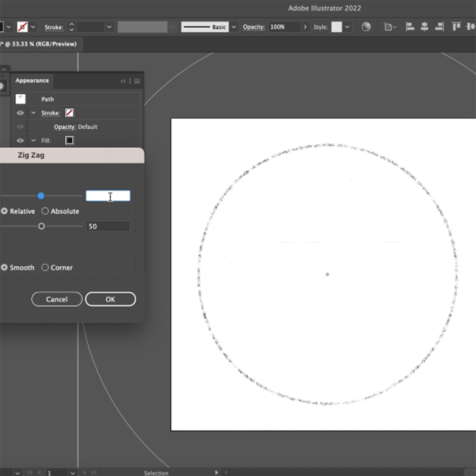Open the Basic brush definition dropdown
This screenshot has height=476, width=476.
(x=234, y=27)
